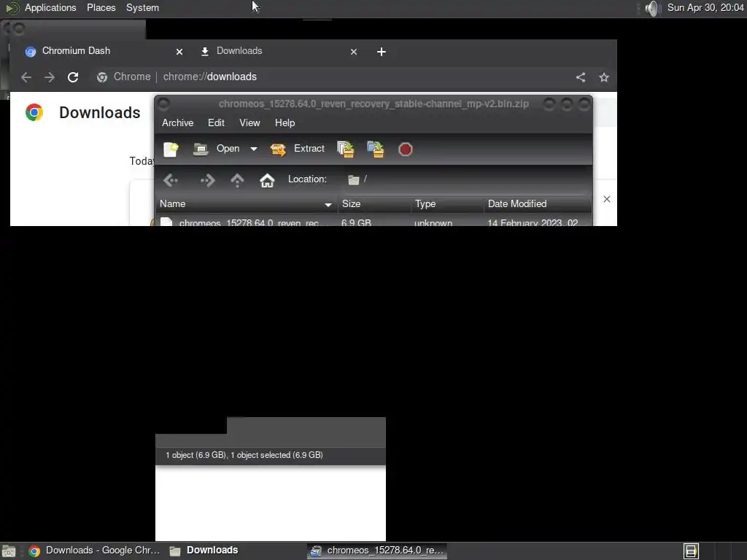Click the Extract toolbar button

298,149
